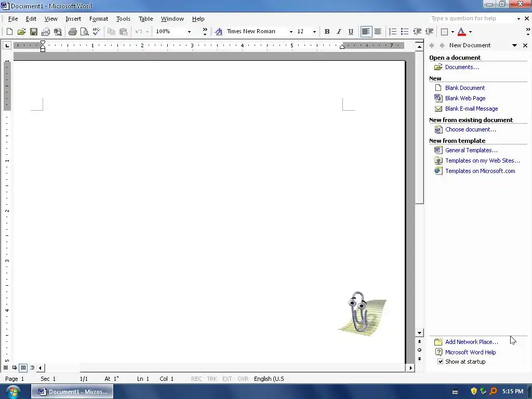Click the Save floppy disk icon
Screen dimensions: 532x399
click(34, 32)
